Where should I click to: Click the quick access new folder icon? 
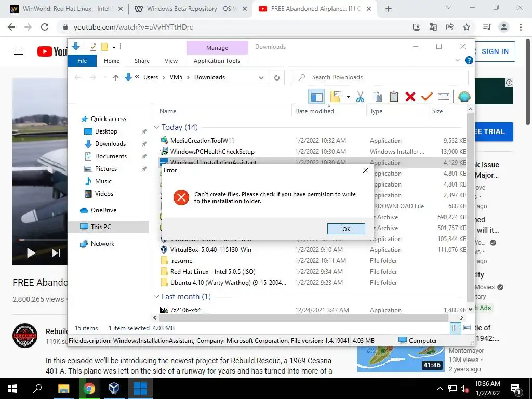[x=104, y=47]
